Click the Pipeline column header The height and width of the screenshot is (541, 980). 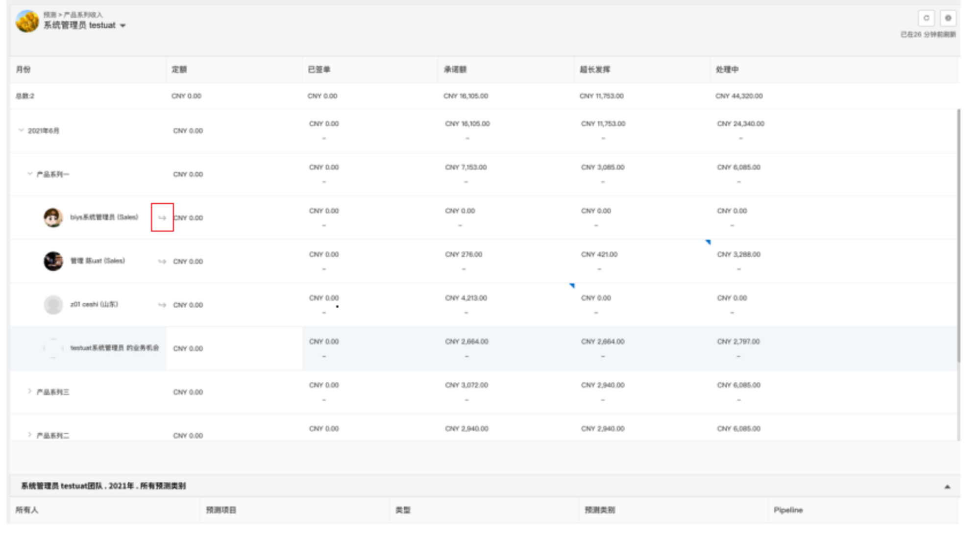[788, 510]
